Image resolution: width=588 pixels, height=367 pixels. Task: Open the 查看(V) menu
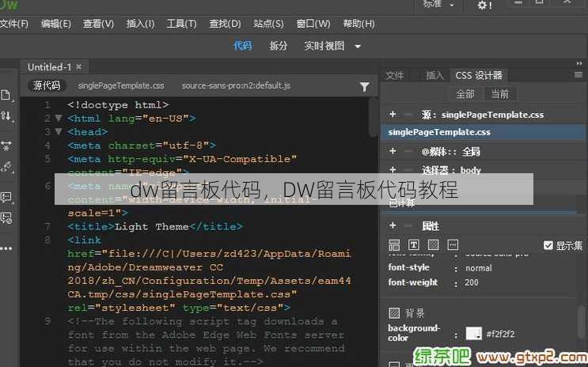[x=98, y=24]
